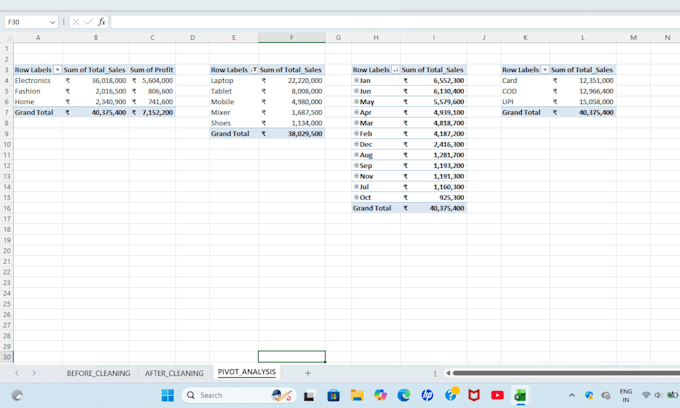Image resolution: width=680 pixels, height=408 pixels.
Task: Click the sheet tab area options dots
Action: point(435,373)
